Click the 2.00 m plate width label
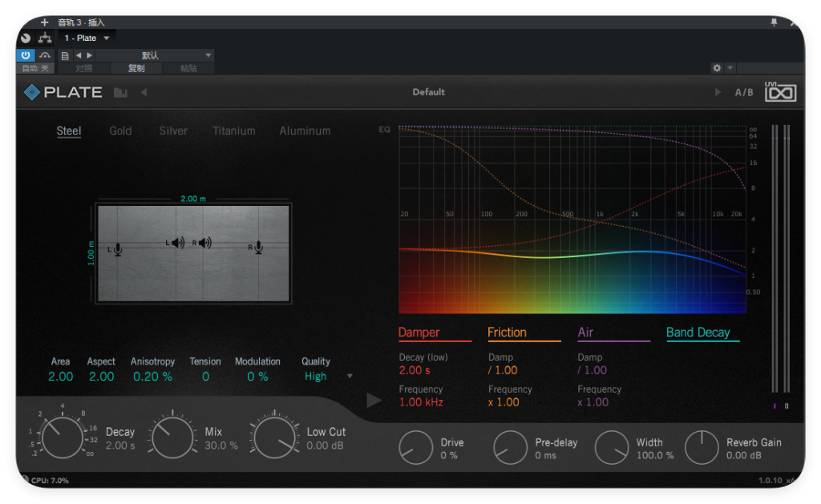The width and height of the screenshot is (821, 504). coord(193,199)
